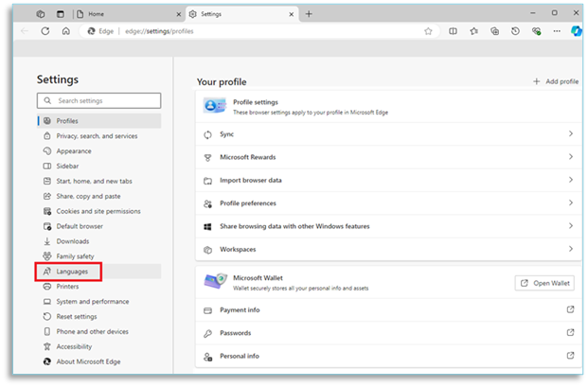Open Payment info external link icon
This screenshot has width=588, height=387.
pyautogui.click(x=570, y=309)
